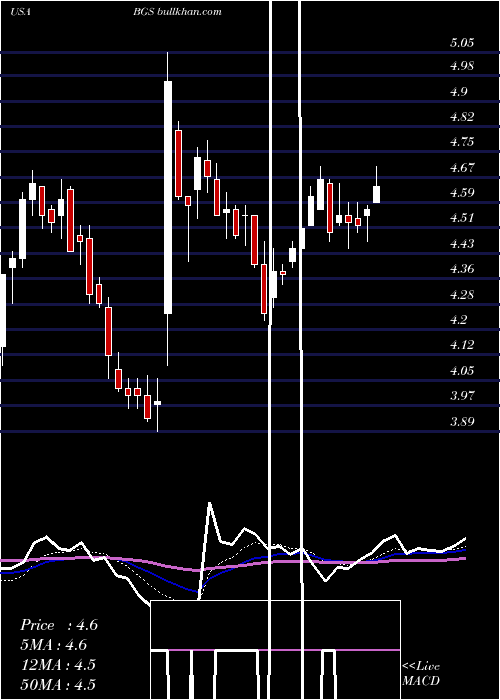The image size is (500, 700).
Task: Click the 4.75 price axis label
Action: [462, 142]
